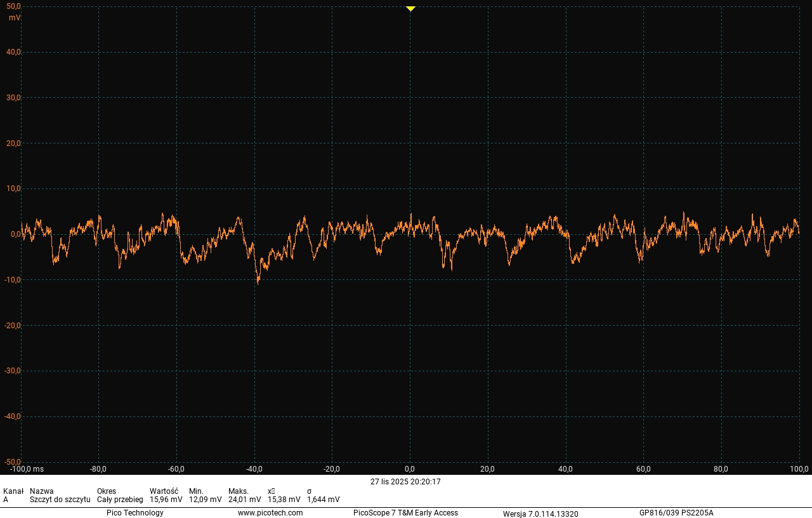Click the 'Okres' column header
Screen dimensions: 812x518
[x=107, y=491]
